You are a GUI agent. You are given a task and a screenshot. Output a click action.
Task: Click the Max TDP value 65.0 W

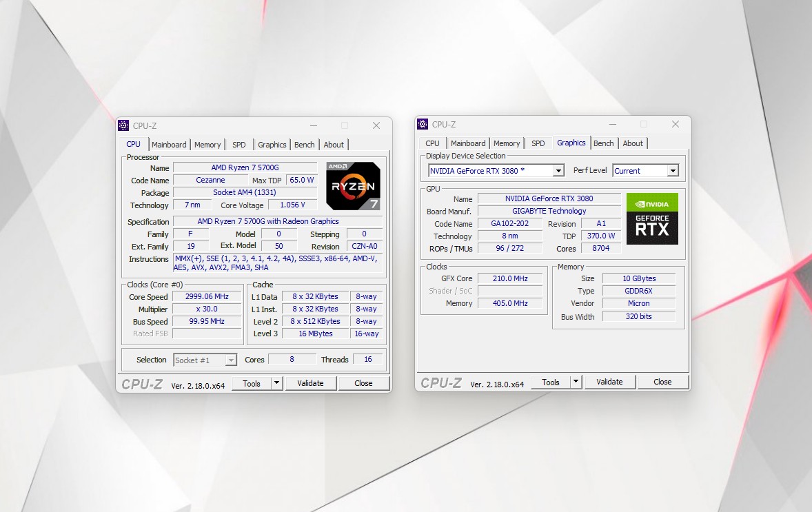[302, 180]
